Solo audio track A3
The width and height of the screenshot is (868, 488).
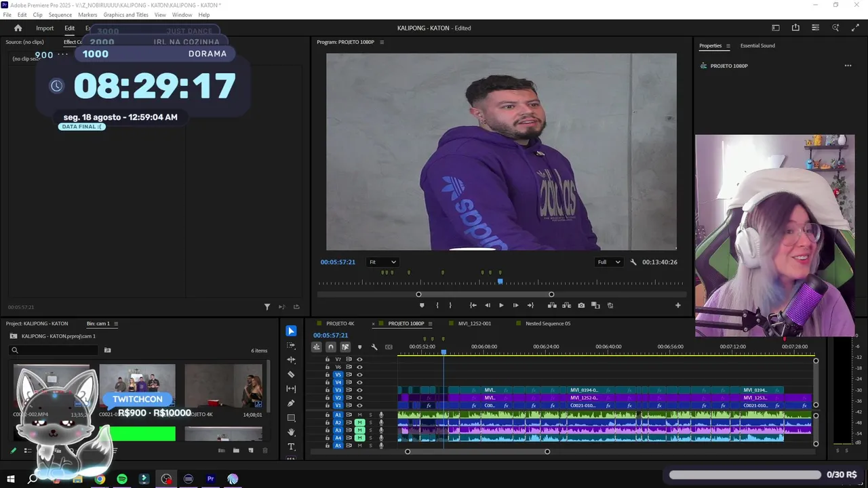tap(370, 430)
